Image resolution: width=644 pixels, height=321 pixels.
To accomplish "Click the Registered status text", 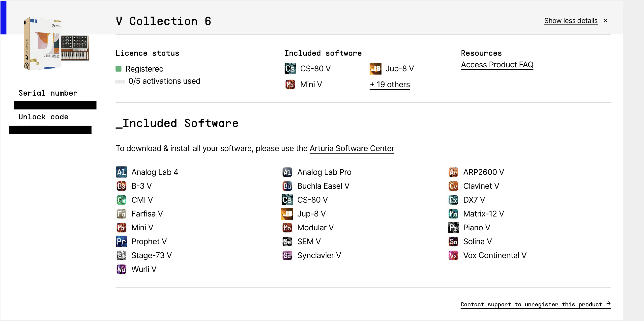I will (x=145, y=69).
